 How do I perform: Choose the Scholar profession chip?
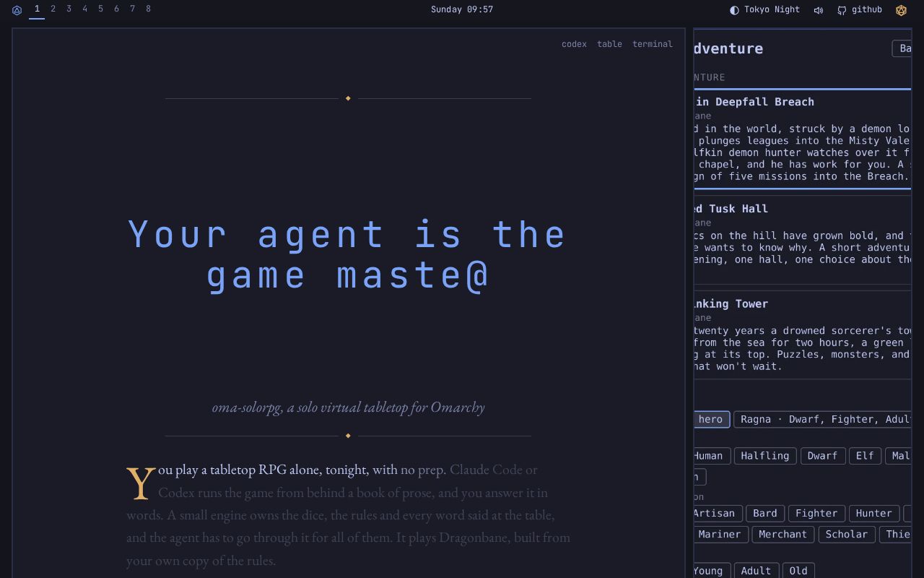pyautogui.click(x=846, y=535)
